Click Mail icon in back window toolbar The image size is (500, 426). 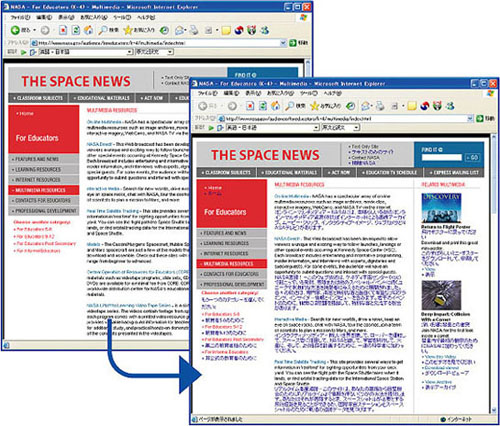pos(180,30)
